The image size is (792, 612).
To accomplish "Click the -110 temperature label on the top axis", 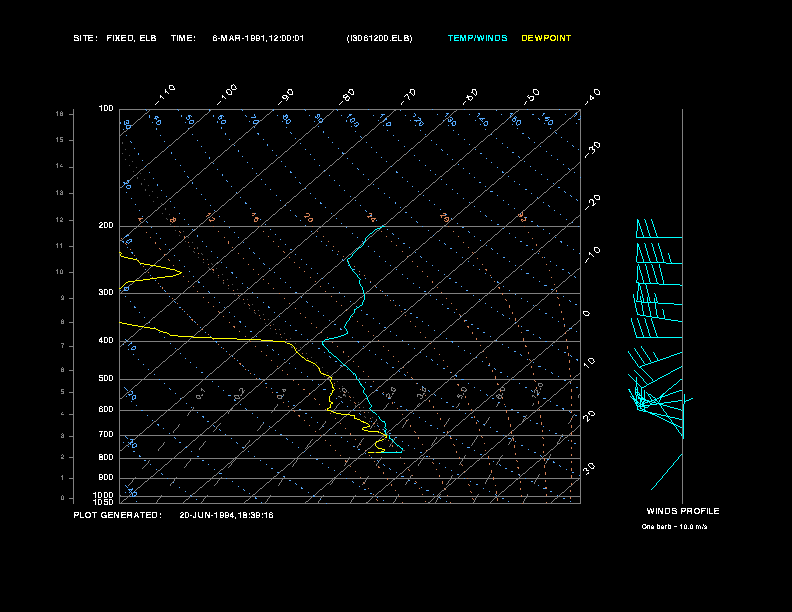I will (x=166, y=93).
